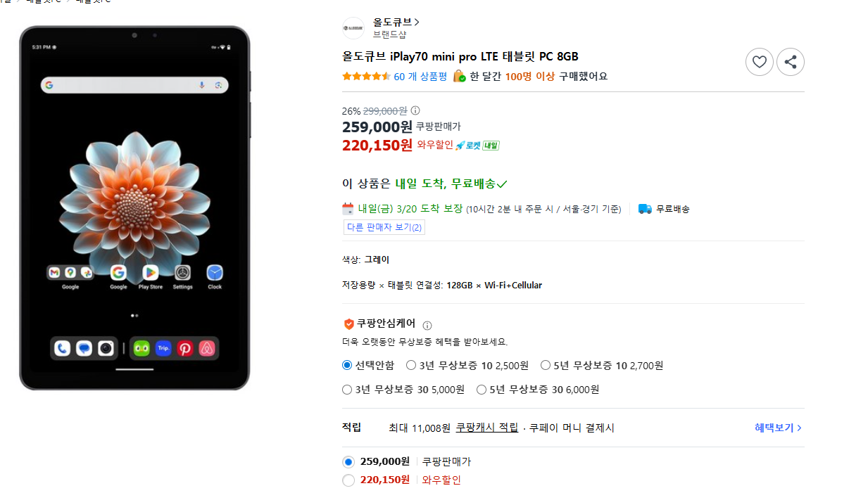The width and height of the screenshot is (868, 493).
Task: Click the heart wishlist icon
Action: (x=759, y=62)
